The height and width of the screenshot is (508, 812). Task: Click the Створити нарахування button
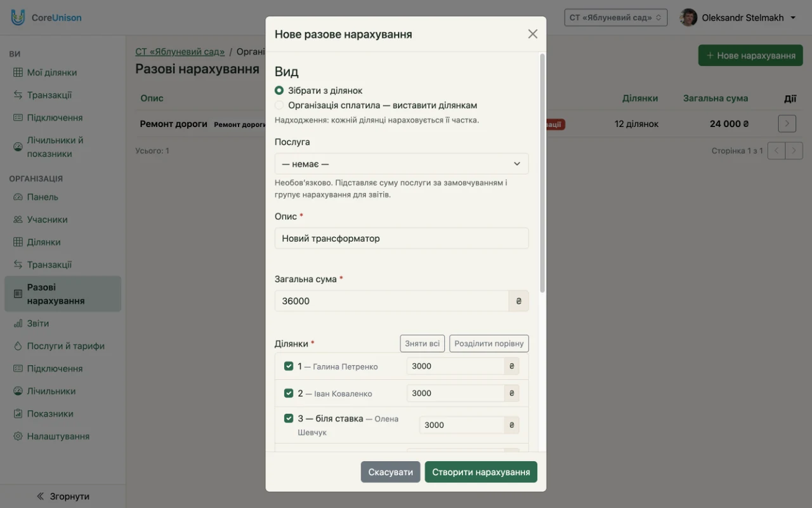click(481, 472)
